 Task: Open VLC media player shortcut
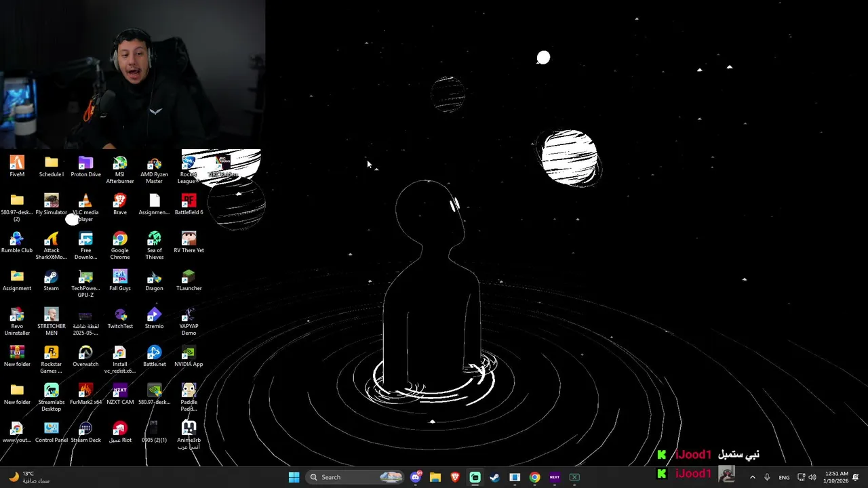[x=85, y=207]
